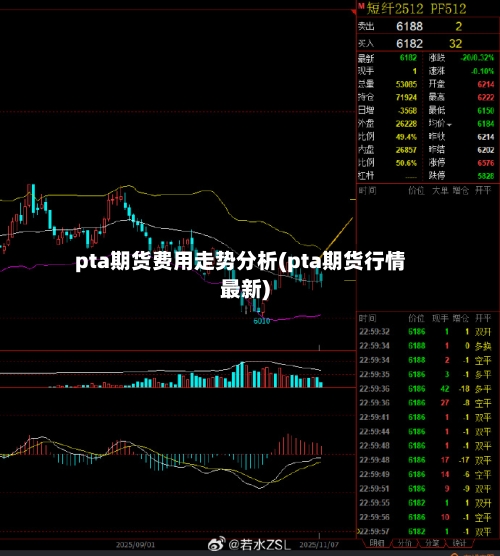Viewport: 500px width, 556px height.
Task: Open the 分笔 tab
Action: click(x=432, y=543)
